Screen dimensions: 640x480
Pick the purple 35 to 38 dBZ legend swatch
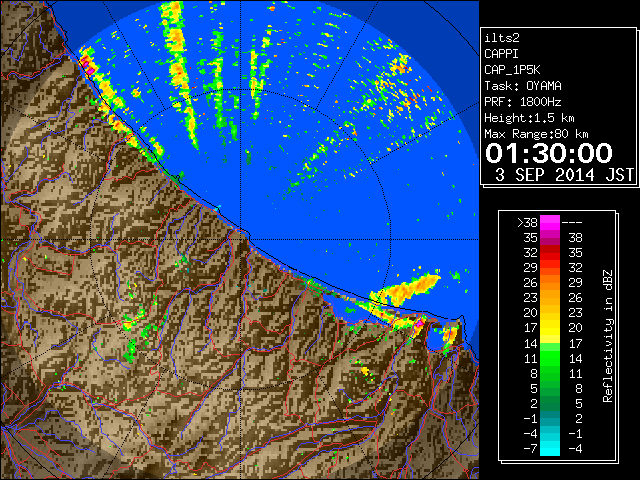pos(550,238)
